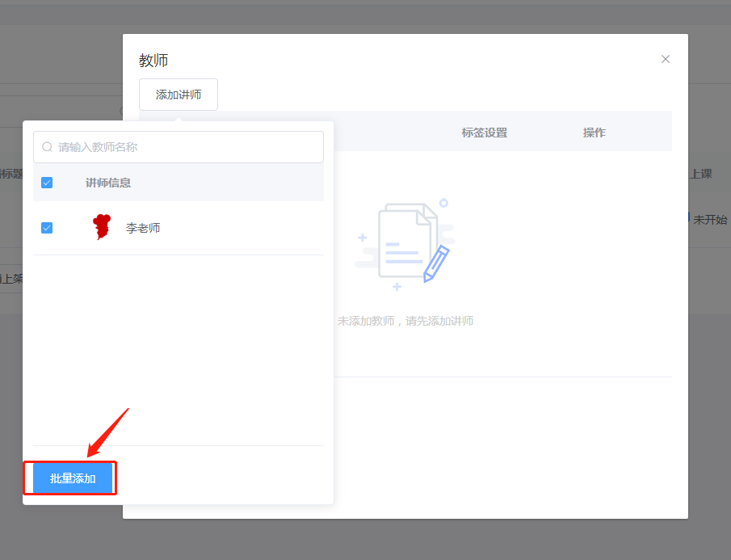731x560 pixels.
Task: Select the 李老师 name text
Action: tap(143, 228)
